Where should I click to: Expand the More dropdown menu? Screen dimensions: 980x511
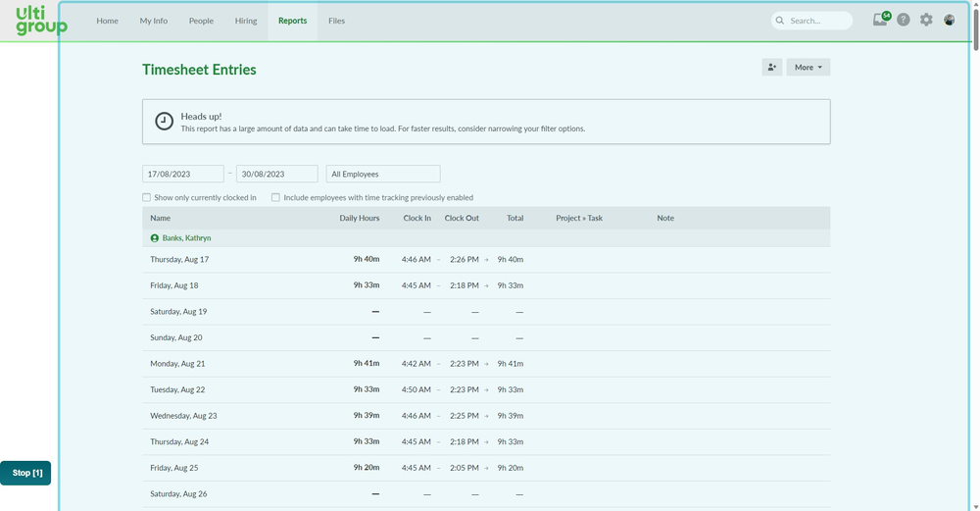click(x=808, y=67)
